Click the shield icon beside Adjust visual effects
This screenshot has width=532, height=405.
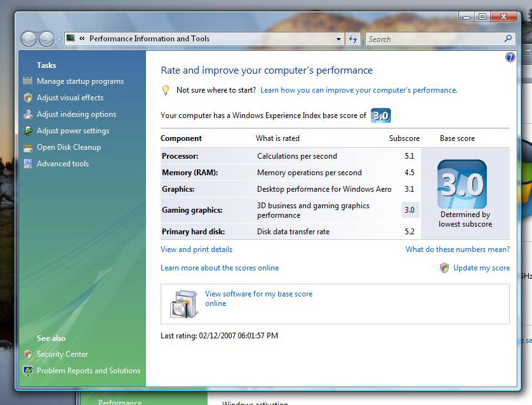click(28, 98)
